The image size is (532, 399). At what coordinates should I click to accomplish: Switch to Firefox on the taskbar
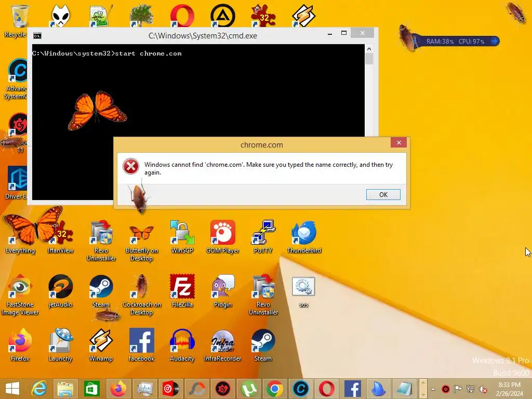(118, 389)
